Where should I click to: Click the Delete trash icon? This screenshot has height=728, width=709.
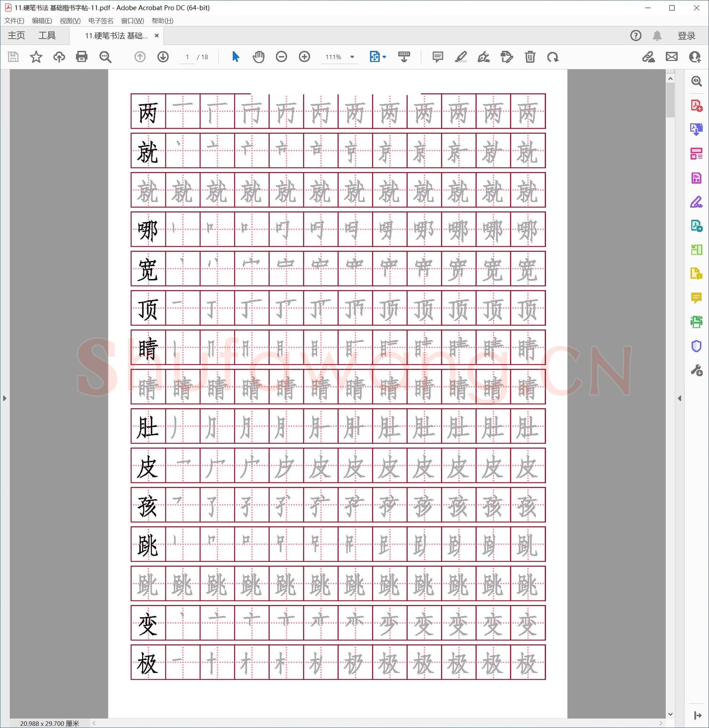pyautogui.click(x=530, y=57)
